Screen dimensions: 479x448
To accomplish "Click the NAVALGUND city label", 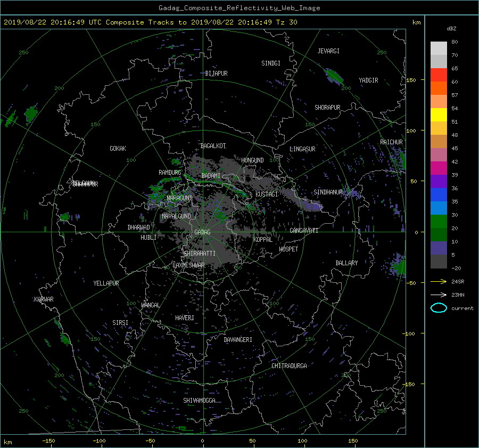I will [x=177, y=216].
